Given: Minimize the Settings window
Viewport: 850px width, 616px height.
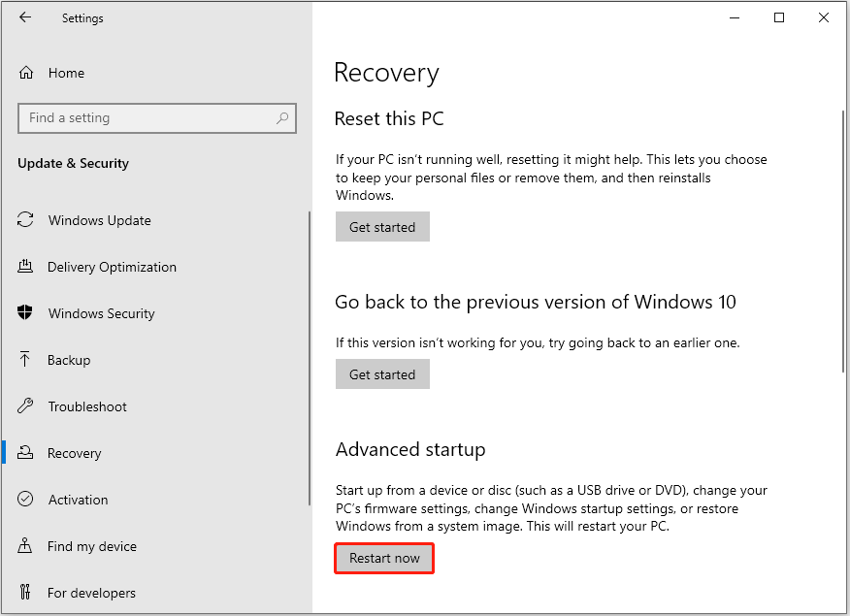Looking at the screenshot, I should click(735, 17).
